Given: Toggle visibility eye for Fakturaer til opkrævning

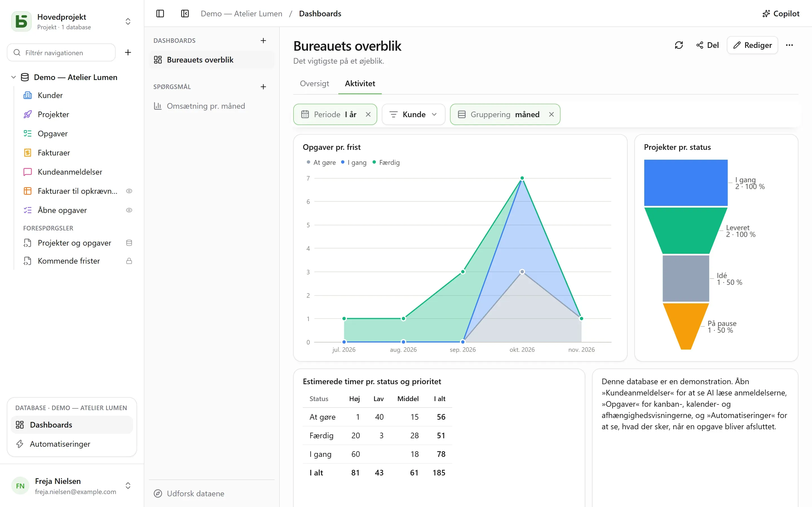Looking at the screenshot, I should (129, 191).
